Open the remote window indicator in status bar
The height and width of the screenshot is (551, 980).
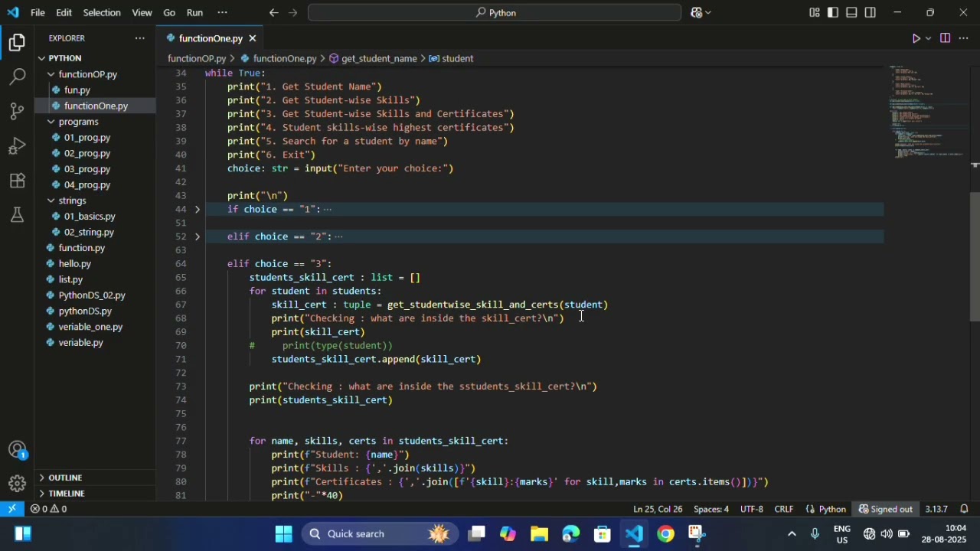pyautogui.click(x=12, y=509)
